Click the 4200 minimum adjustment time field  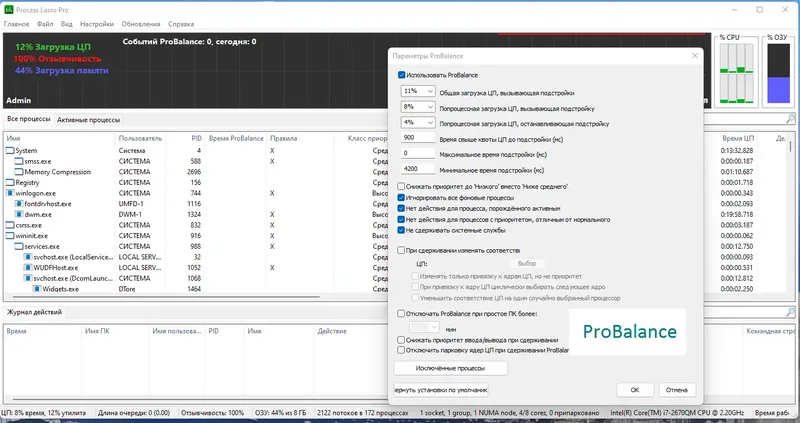click(x=418, y=169)
